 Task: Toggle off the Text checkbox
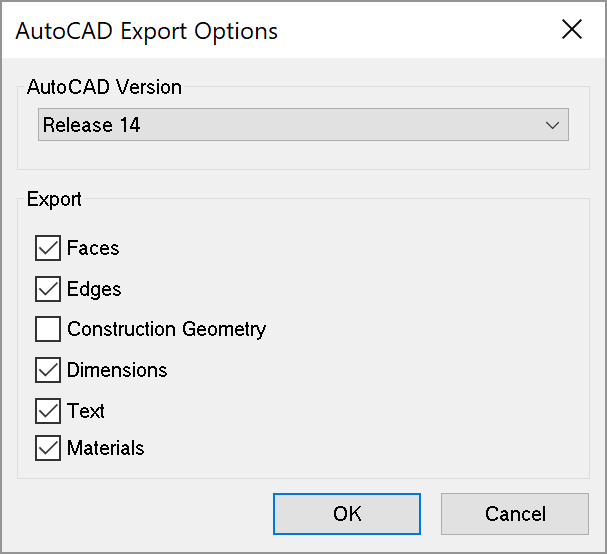point(48,411)
